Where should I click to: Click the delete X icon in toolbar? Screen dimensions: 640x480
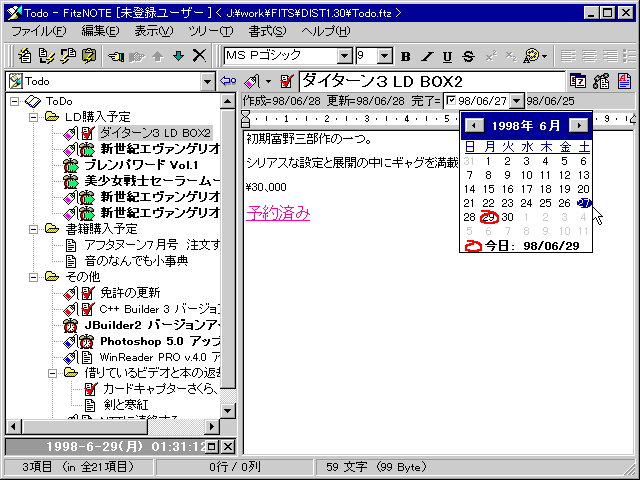coord(199,56)
